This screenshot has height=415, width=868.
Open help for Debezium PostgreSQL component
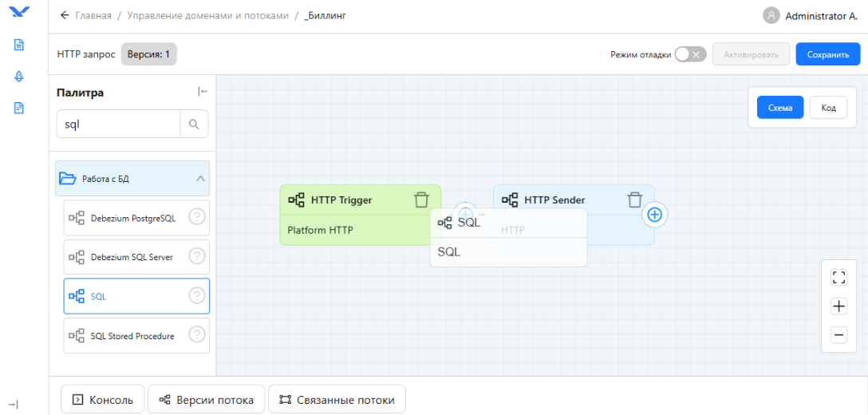pyautogui.click(x=196, y=217)
